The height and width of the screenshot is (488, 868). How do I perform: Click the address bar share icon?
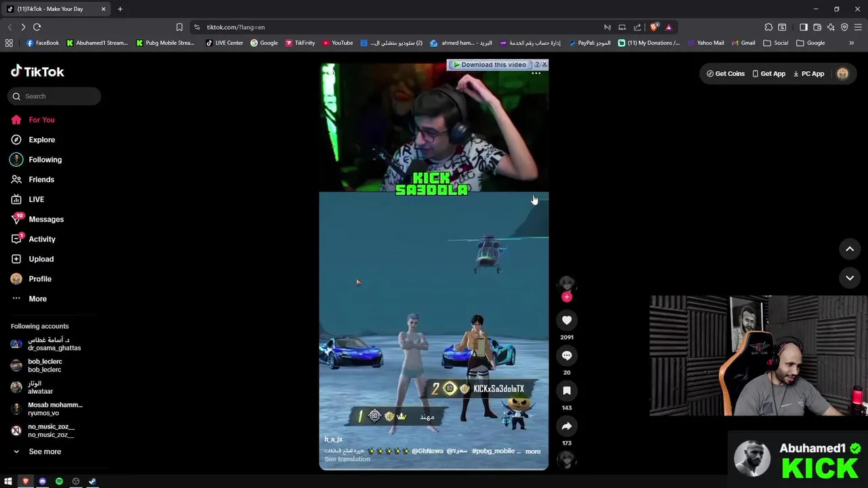[637, 27]
